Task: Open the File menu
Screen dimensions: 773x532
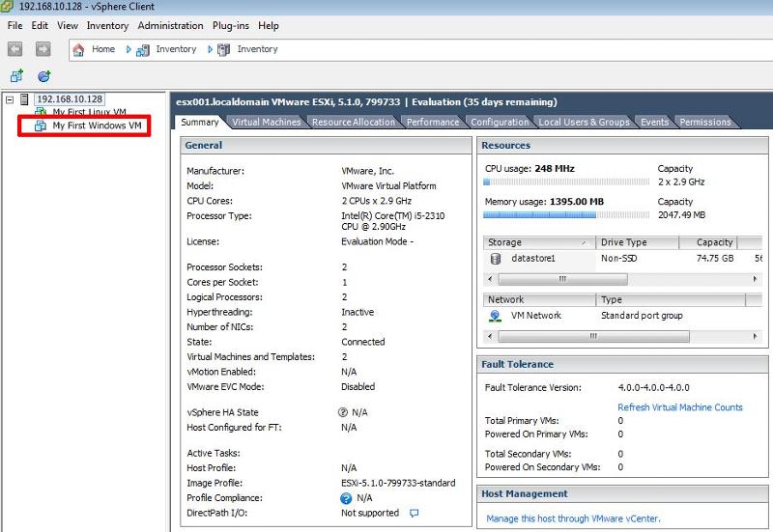Action: [14, 26]
